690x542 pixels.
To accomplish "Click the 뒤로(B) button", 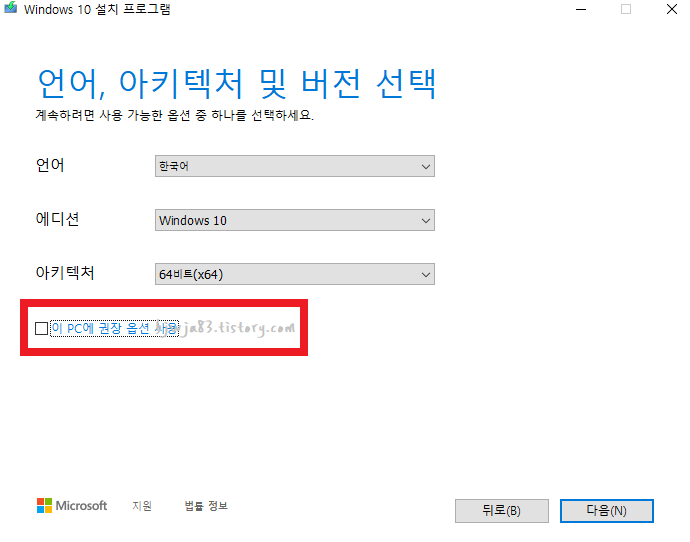I will coord(502,511).
